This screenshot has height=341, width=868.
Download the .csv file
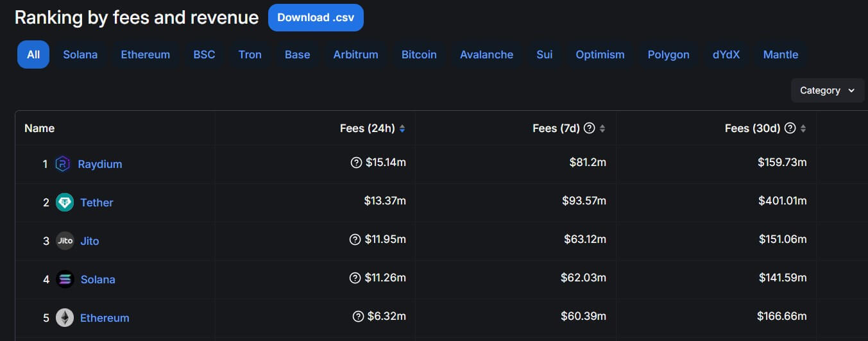click(316, 17)
